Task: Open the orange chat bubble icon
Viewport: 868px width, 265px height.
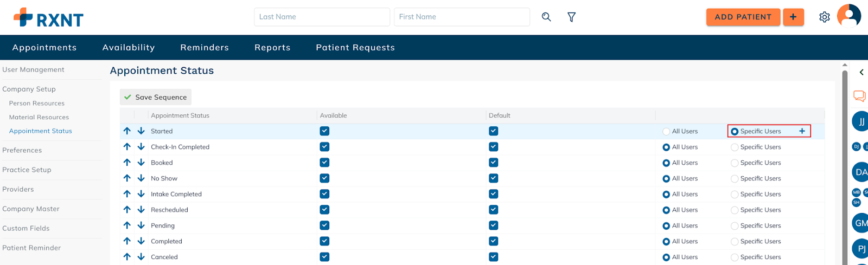Action: coord(859,96)
